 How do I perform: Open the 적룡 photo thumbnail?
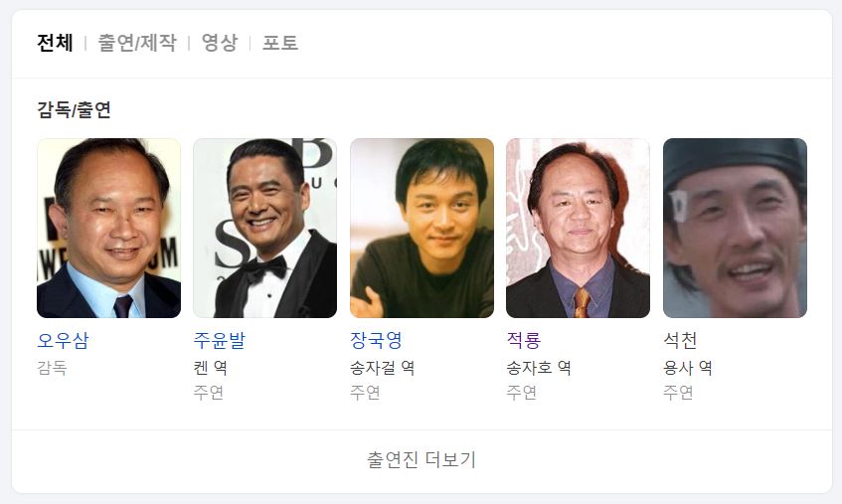point(578,228)
